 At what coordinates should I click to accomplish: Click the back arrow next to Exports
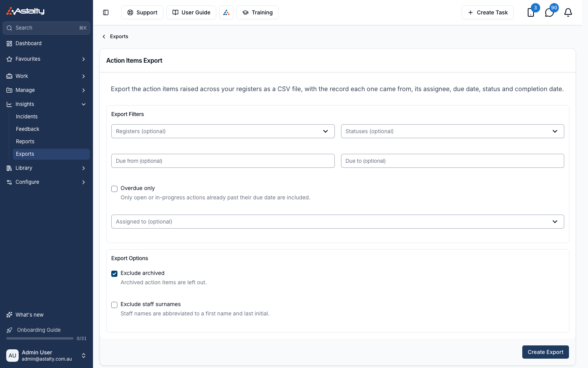coord(104,37)
